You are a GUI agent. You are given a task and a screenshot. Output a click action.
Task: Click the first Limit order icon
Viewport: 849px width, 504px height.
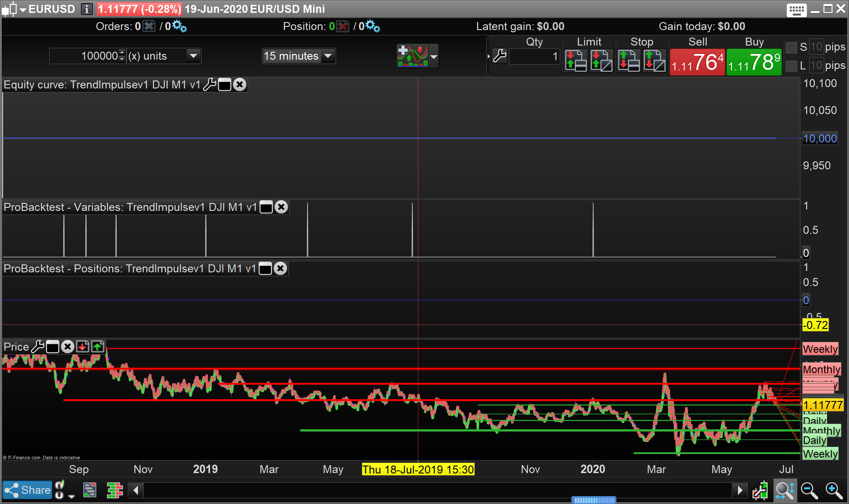[576, 61]
